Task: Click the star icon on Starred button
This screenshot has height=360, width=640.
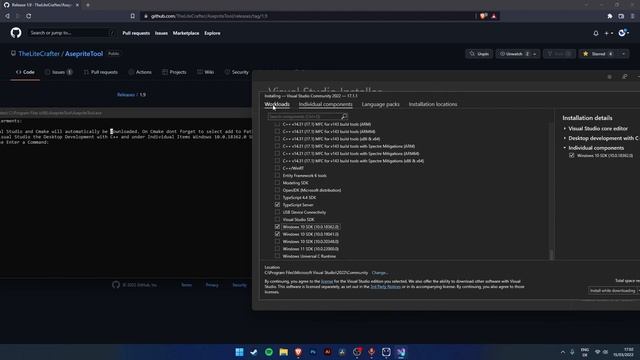Action: point(585,53)
